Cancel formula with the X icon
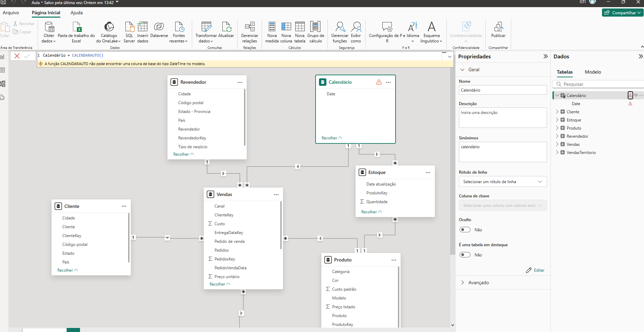Image resolution: width=644 pixels, height=332 pixels. point(17,56)
